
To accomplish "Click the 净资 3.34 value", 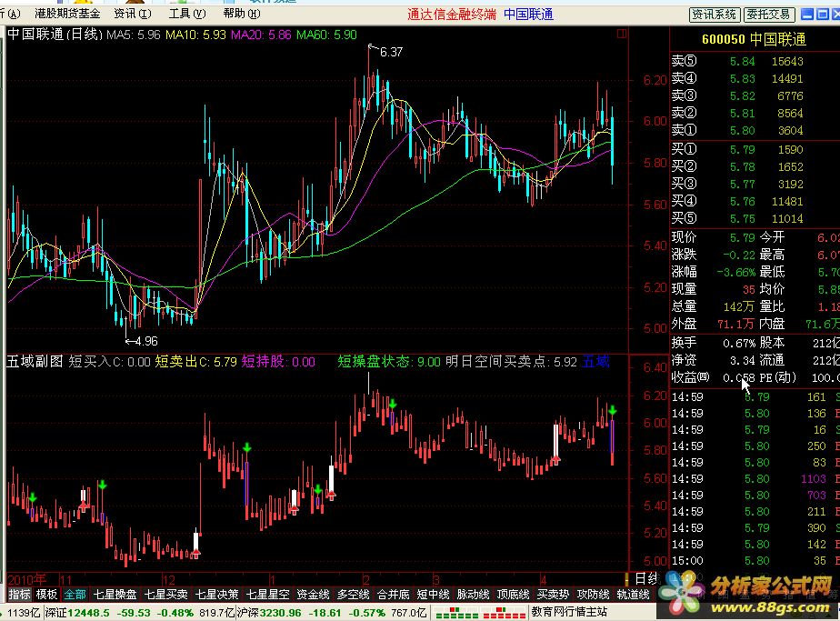I will click(x=742, y=360).
